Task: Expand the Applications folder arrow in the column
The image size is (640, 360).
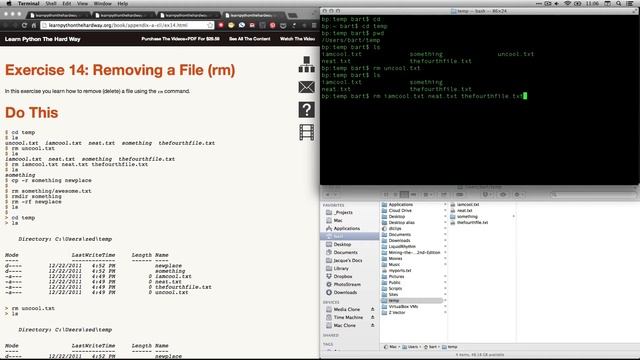Action: (x=445, y=204)
